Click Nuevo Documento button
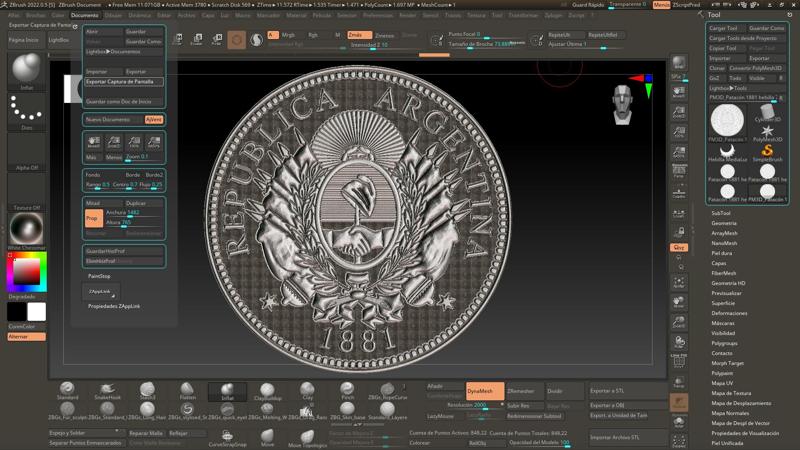The image size is (800, 450). click(x=114, y=119)
